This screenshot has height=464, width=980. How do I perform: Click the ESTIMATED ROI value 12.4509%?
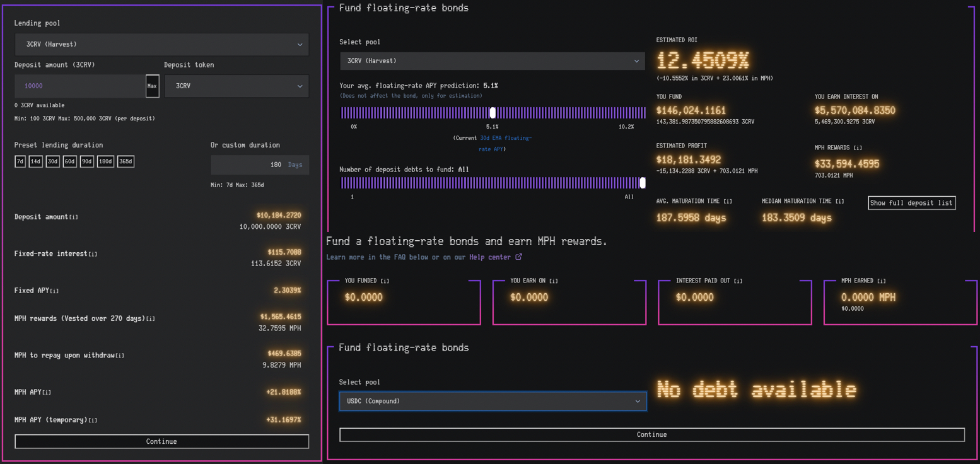click(703, 61)
